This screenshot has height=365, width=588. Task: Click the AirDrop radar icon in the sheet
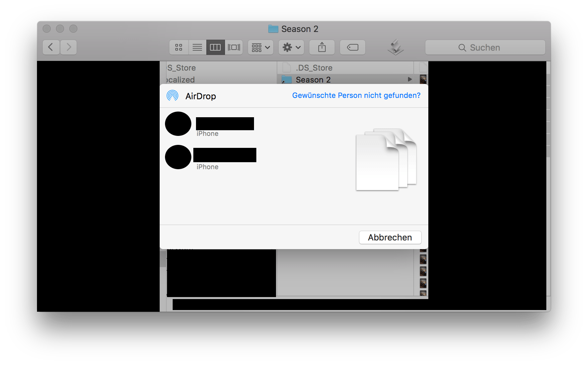[x=172, y=96]
